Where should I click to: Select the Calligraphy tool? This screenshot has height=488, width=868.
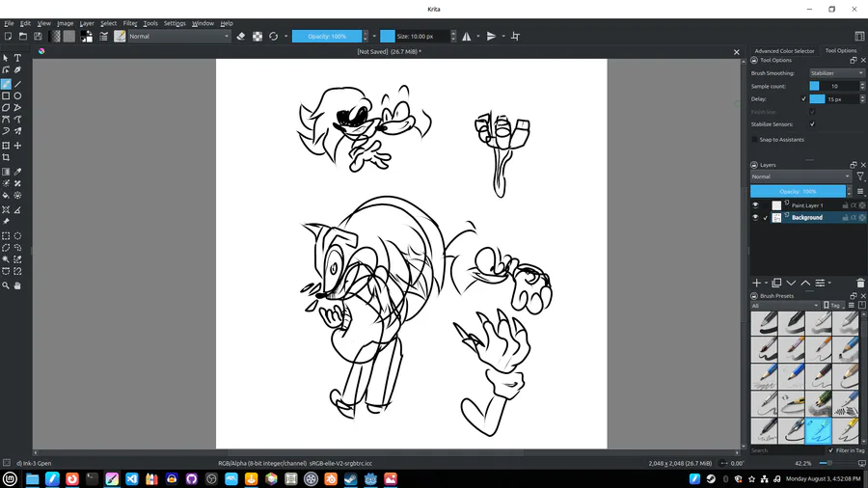click(17, 69)
